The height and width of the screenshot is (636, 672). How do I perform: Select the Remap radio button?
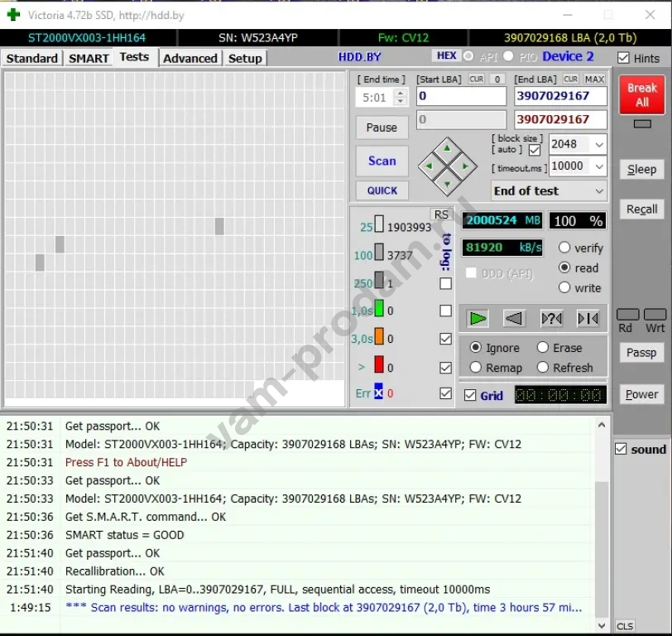(476, 367)
